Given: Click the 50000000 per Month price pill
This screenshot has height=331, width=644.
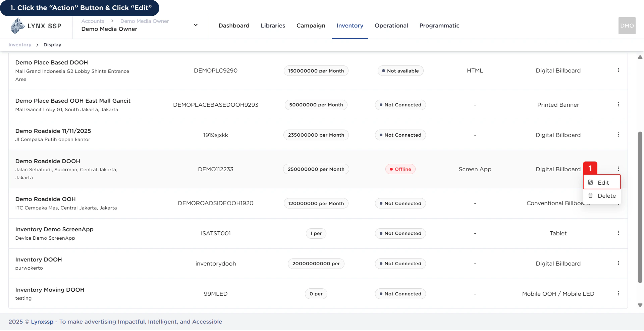Looking at the screenshot, I should pyautogui.click(x=316, y=105).
